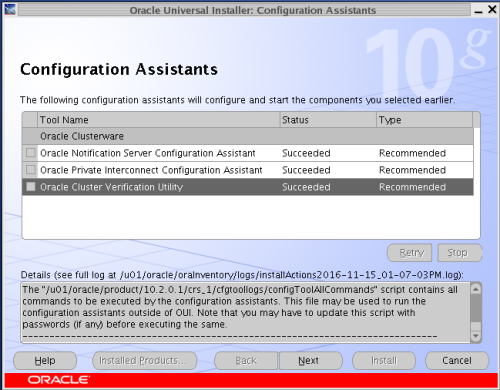Click Recommended type of Notification Server row

click(x=412, y=153)
